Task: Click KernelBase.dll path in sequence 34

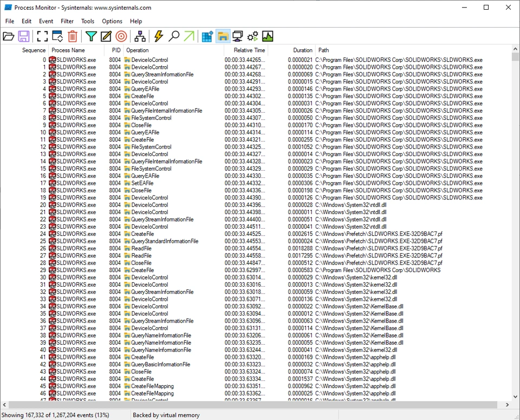Action: point(359,307)
